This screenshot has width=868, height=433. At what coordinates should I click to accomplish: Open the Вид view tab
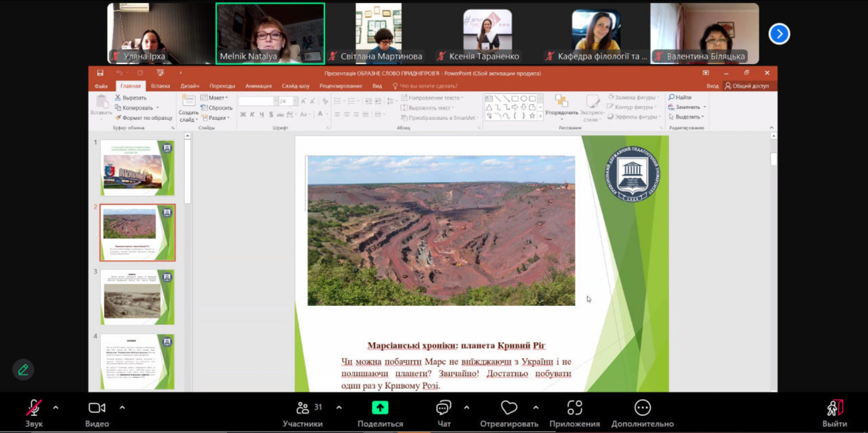pos(377,86)
